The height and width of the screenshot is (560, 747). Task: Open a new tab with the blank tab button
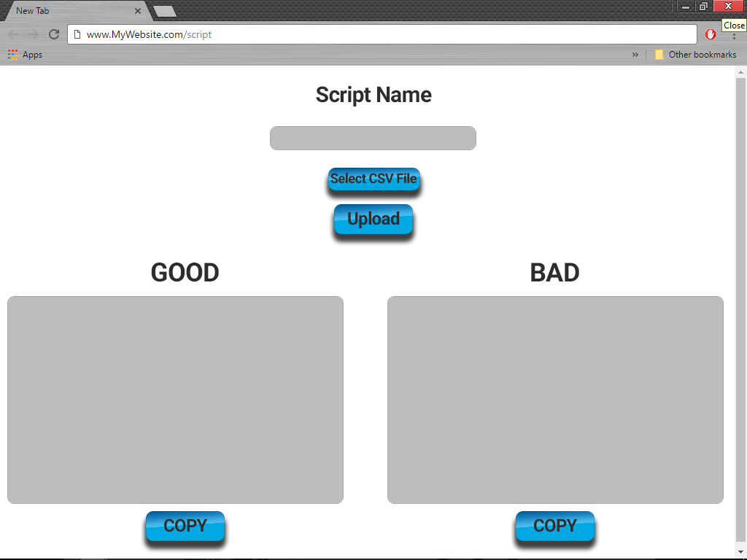pos(166,12)
